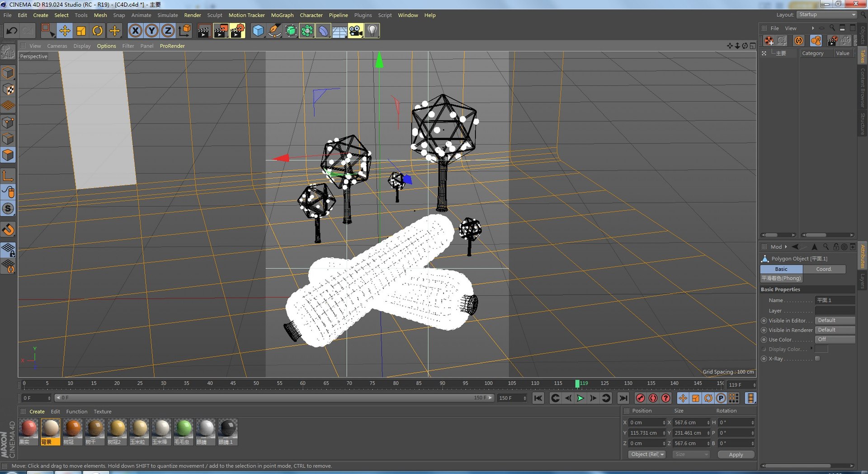The image size is (868, 474).
Task: Click the Takes panel search magnifier
Action: click(x=832, y=28)
